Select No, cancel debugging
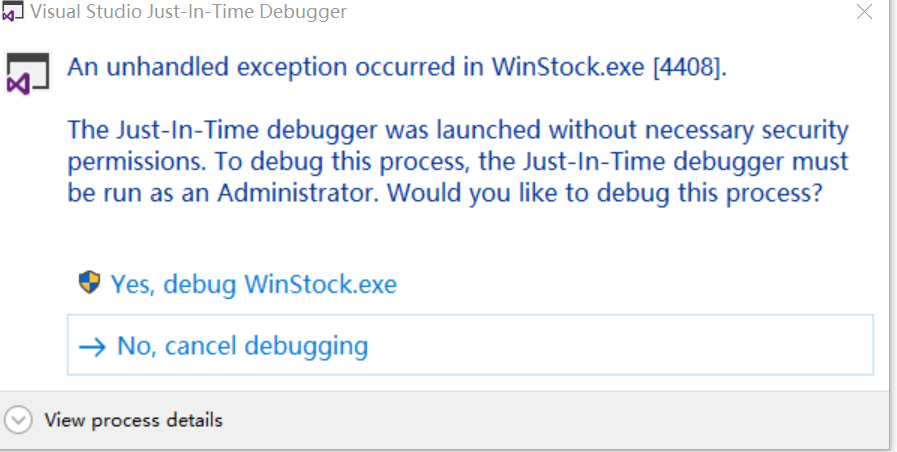 tap(242, 346)
